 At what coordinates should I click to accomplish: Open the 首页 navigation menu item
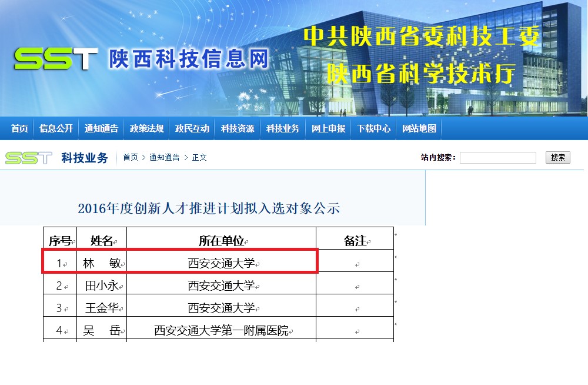19,128
